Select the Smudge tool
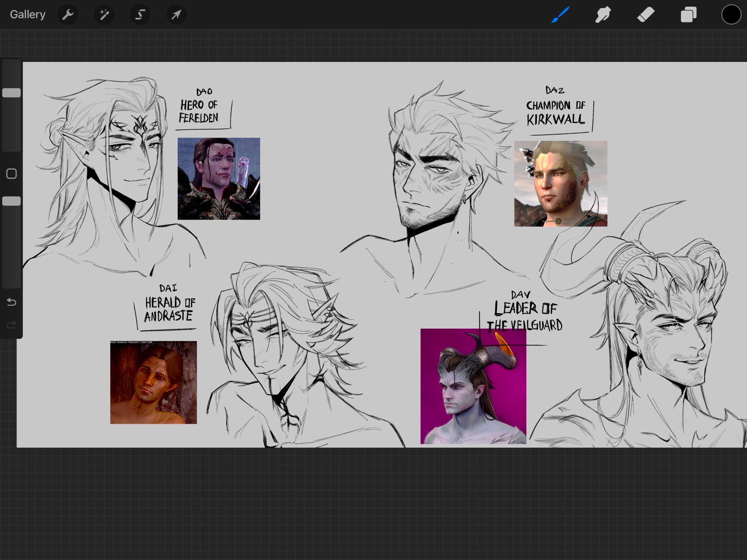 tap(603, 15)
